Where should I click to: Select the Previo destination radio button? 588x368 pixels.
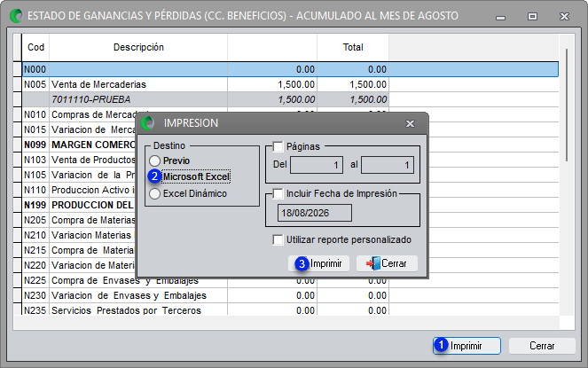coord(155,161)
